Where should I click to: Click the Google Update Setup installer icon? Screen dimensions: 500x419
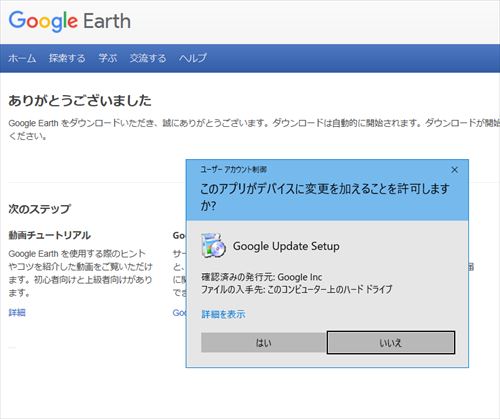(213, 246)
